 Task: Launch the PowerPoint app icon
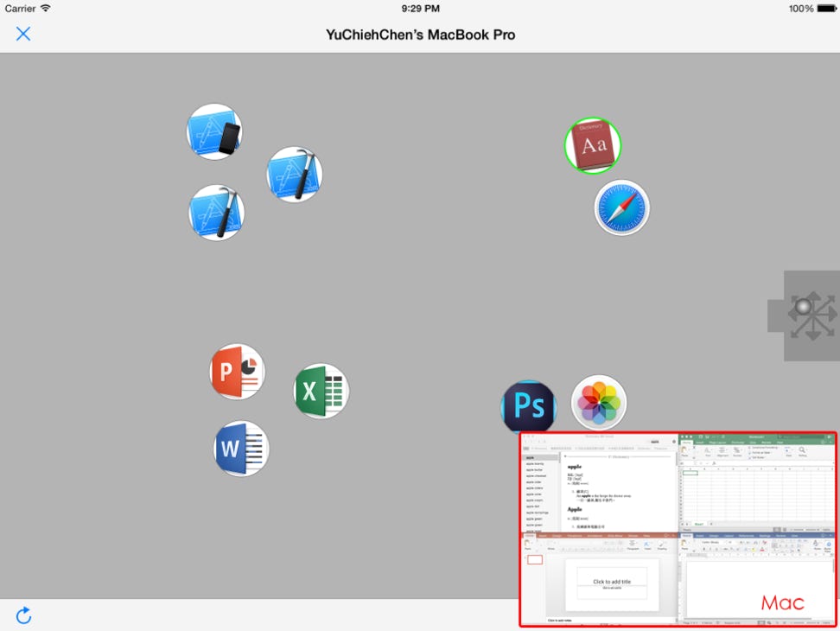[x=237, y=372]
